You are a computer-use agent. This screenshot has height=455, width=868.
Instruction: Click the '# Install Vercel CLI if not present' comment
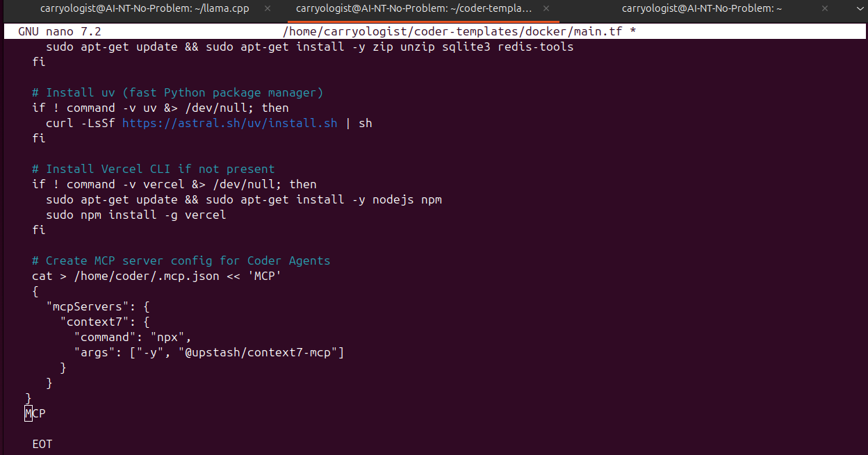point(154,169)
